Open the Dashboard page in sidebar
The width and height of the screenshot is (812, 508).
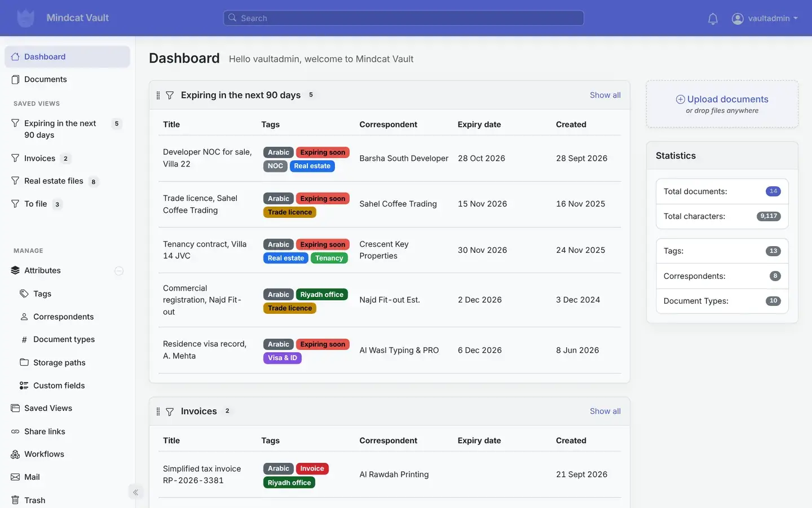(67, 56)
